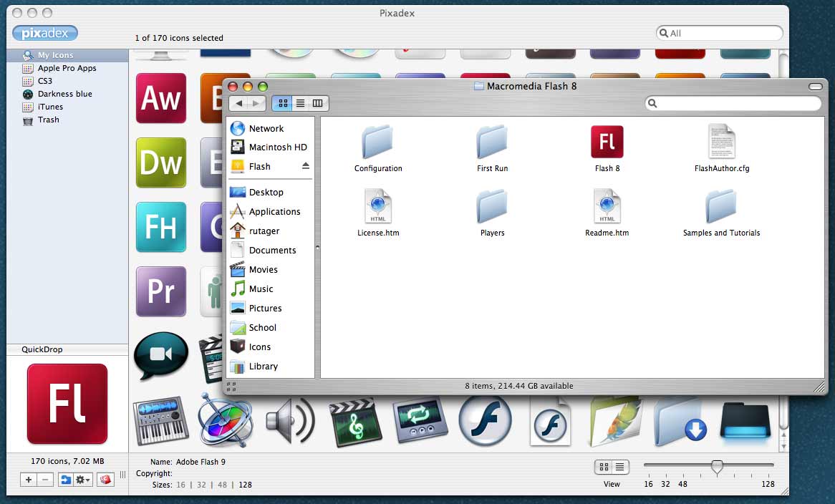
Task: Click the 128 size label in Sizes row
Action: pos(246,485)
